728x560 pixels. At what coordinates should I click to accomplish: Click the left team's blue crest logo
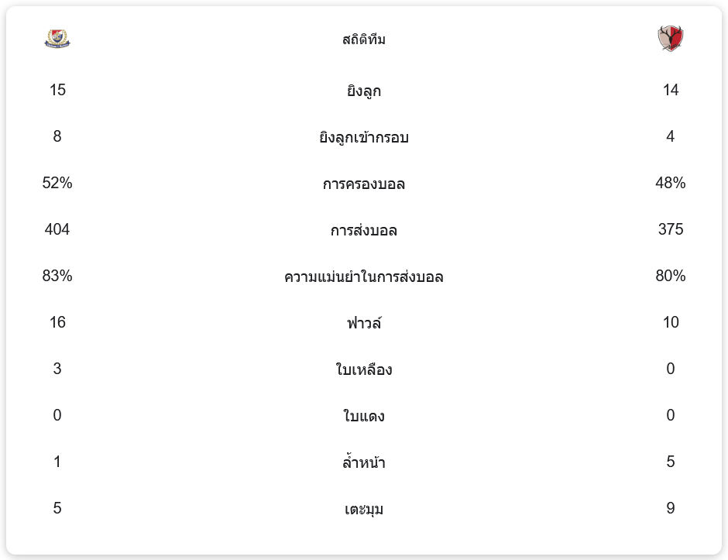click(57, 38)
